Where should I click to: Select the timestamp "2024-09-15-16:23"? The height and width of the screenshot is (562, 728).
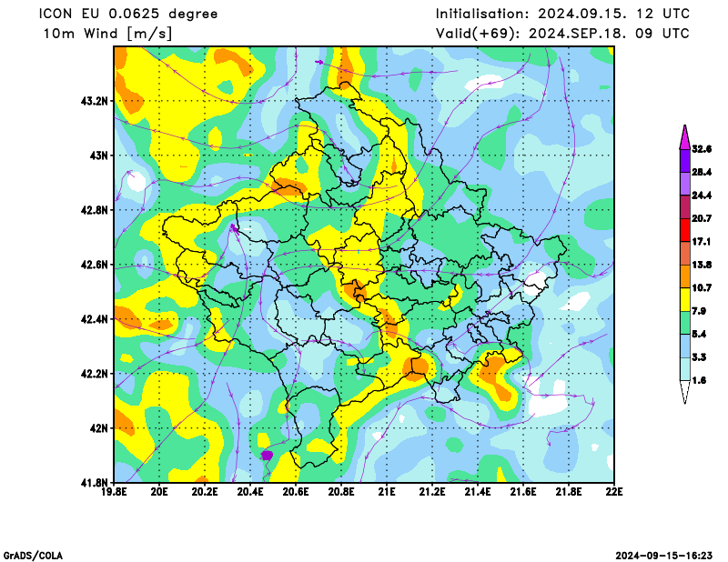click(x=664, y=556)
